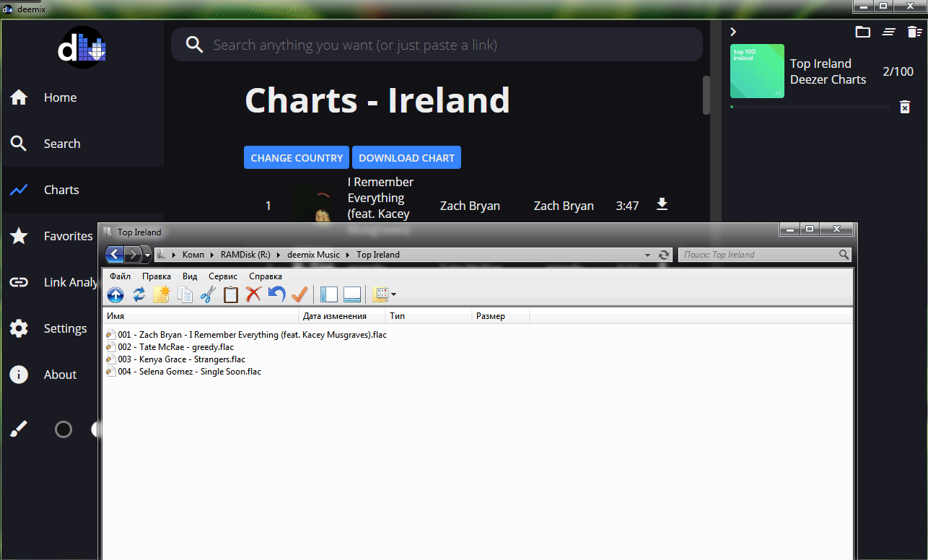Click the Комп breadcrumb segment
The image size is (928, 560).
(x=193, y=255)
